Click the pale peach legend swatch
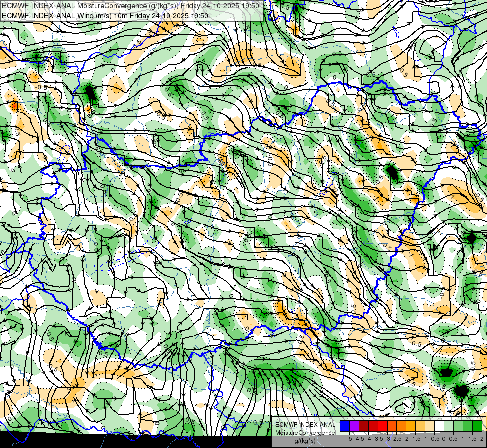 click(430, 426)
